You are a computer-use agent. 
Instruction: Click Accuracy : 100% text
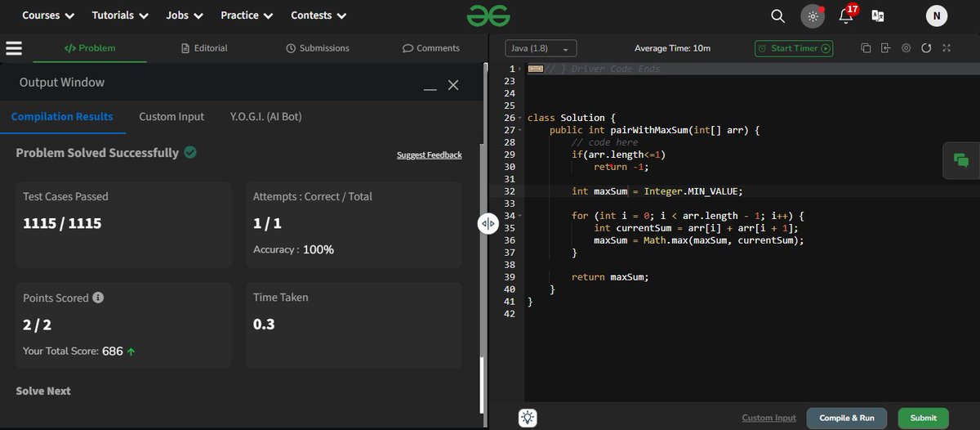pyautogui.click(x=293, y=249)
